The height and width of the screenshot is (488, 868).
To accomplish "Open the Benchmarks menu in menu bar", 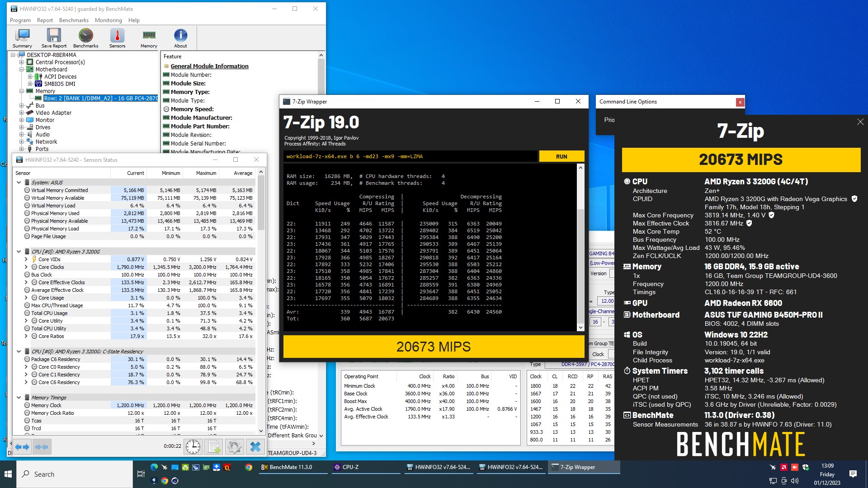I will click(74, 20).
